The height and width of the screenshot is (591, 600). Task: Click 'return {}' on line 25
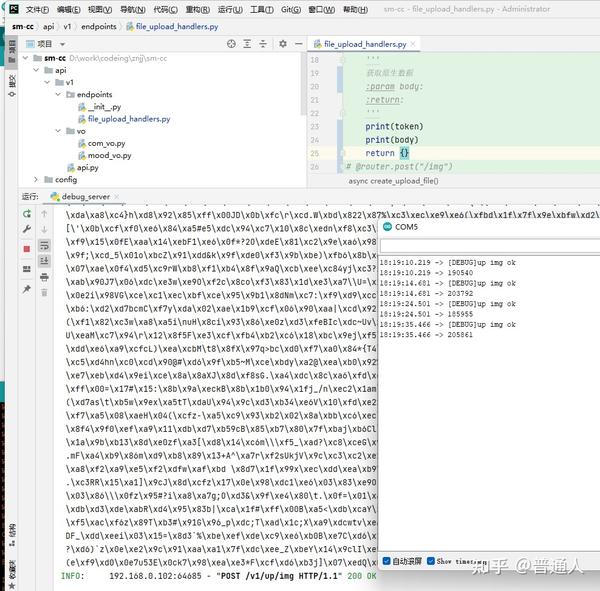coord(387,153)
